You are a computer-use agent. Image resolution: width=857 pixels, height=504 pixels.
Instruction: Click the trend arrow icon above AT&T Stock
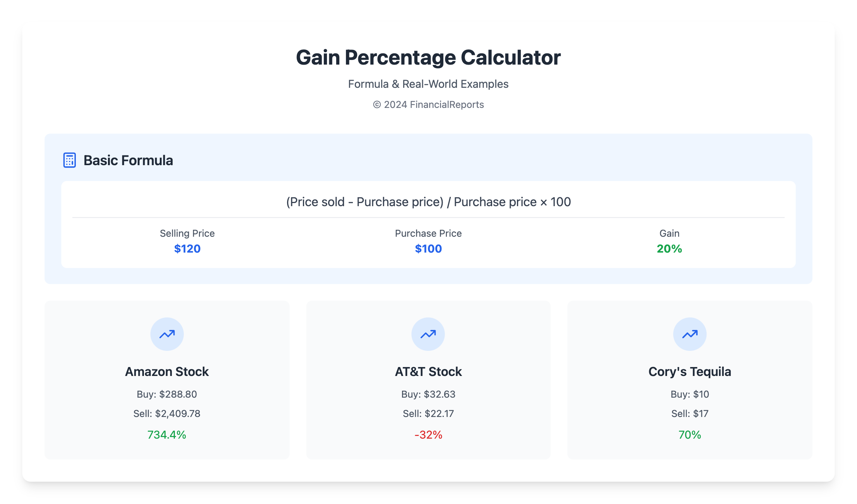click(428, 334)
